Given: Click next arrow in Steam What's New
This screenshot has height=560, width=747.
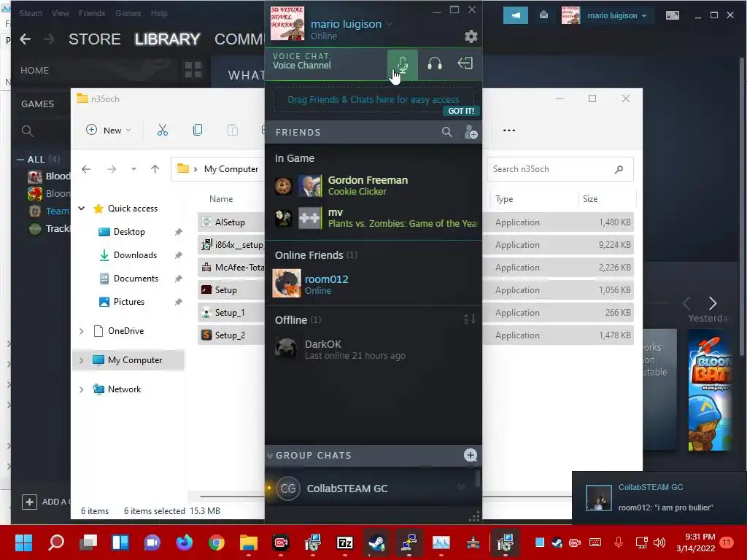Looking at the screenshot, I should click(712, 303).
